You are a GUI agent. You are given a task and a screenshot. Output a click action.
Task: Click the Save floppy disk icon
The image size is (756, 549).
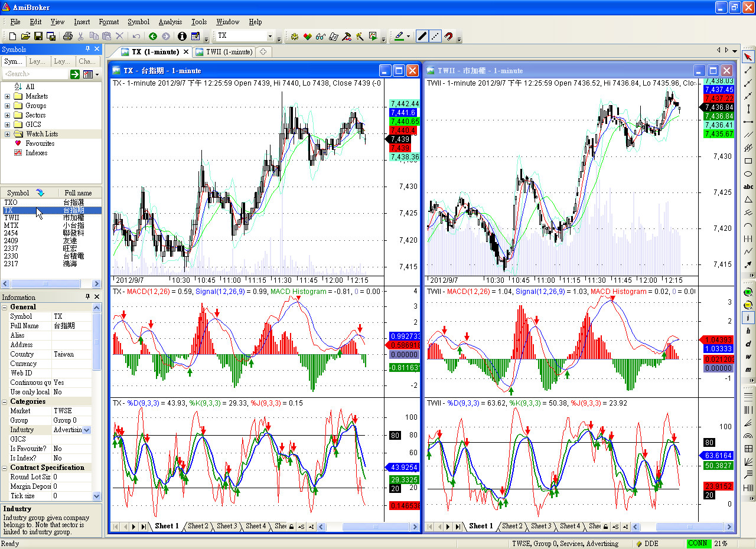pyautogui.click(x=39, y=36)
